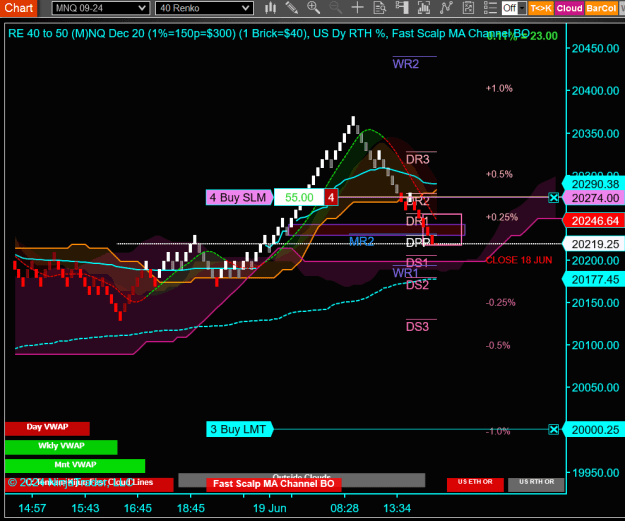
Task: Click the DR3 pivot label
Action: tap(417, 159)
